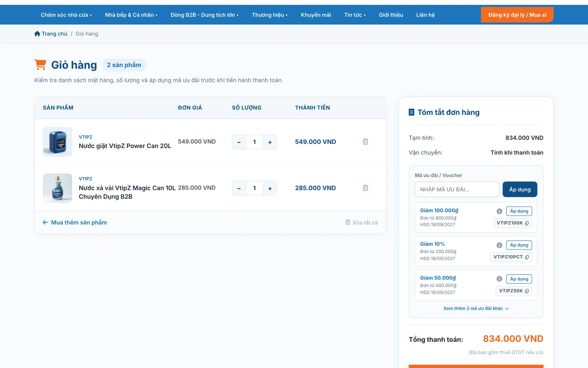Remove Nước xả vải VtipZ Magic item via trash
Image resolution: width=588 pixels, height=368 pixels.
tap(365, 188)
